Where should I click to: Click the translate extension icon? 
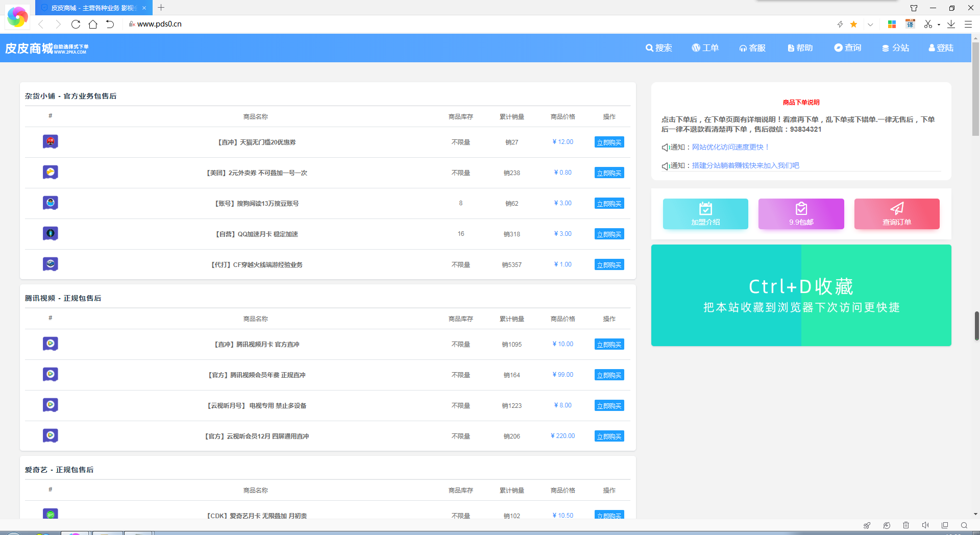click(910, 24)
